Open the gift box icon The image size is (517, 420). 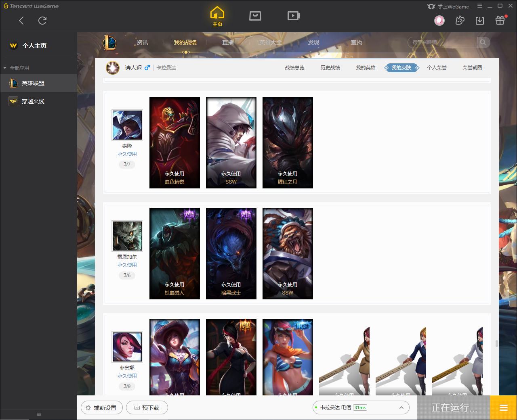tap(500, 20)
